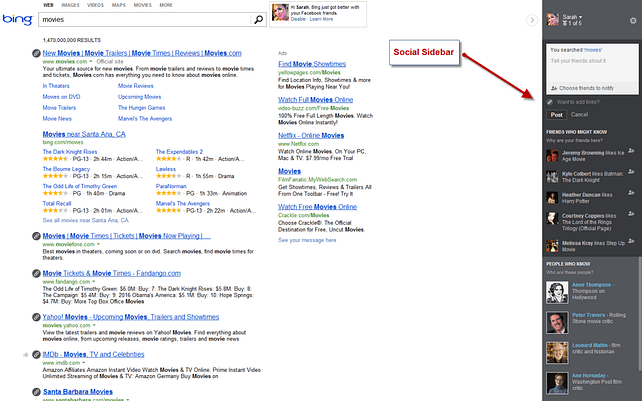Click the link icon beside Moviefone result
Screen dimensions: 642x401
pos(36,236)
